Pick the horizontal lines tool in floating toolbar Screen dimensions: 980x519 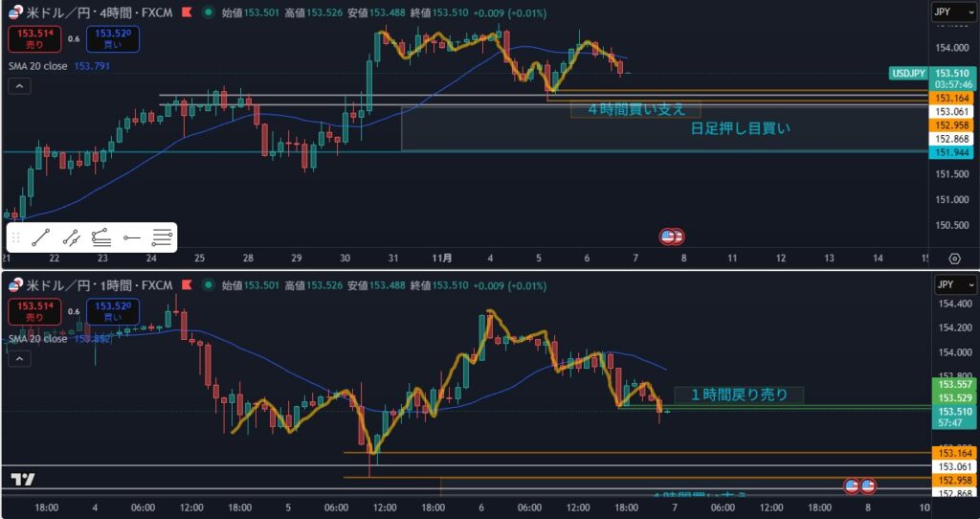(162, 237)
